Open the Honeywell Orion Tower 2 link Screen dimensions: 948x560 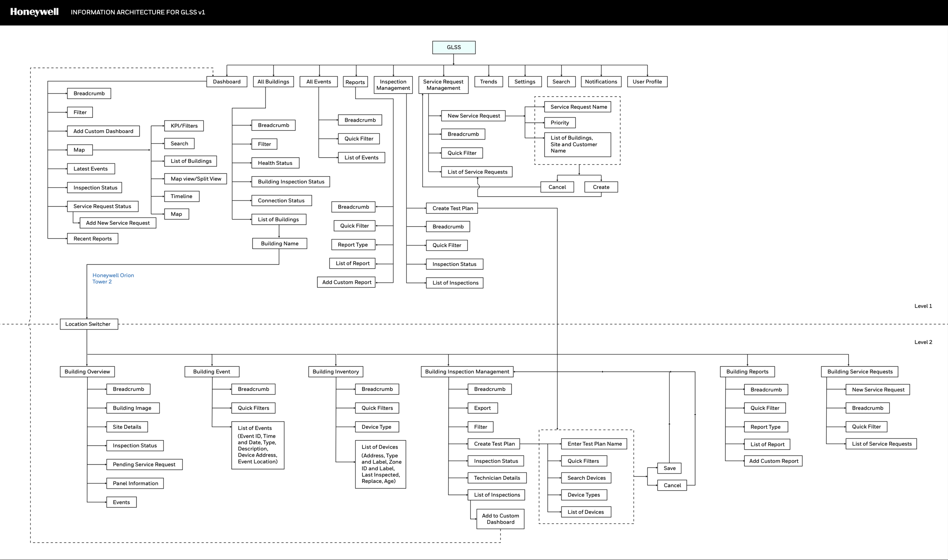[x=113, y=278]
